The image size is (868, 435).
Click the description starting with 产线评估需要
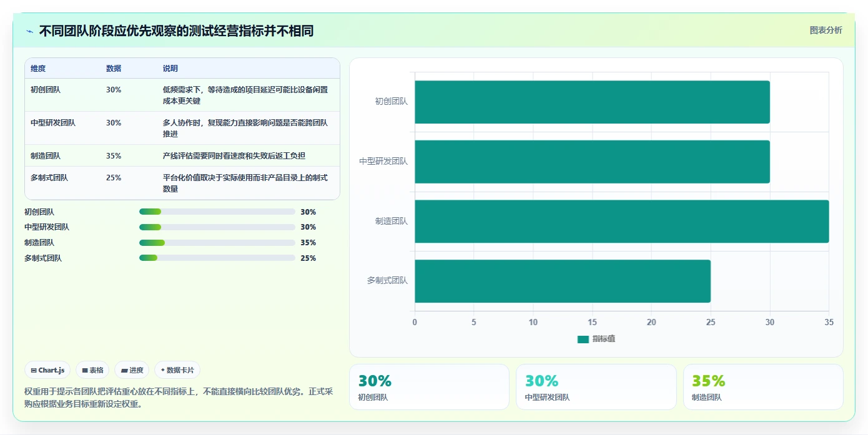coord(234,156)
